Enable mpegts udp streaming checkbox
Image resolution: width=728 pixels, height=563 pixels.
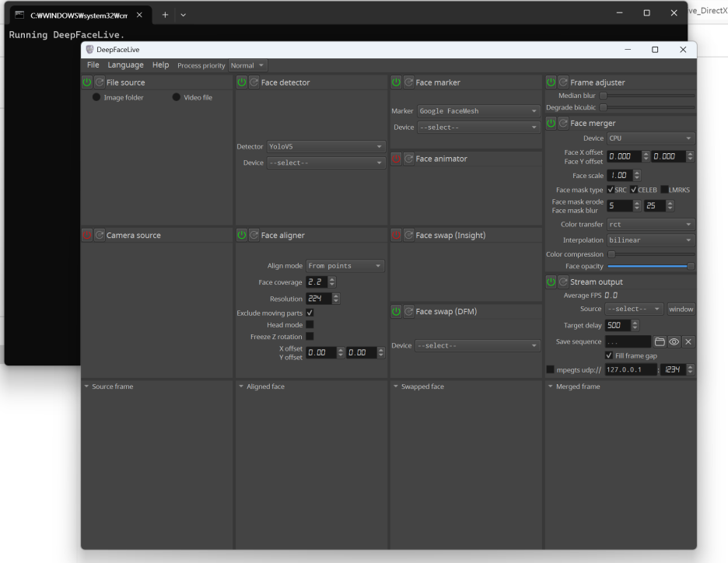point(550,369)
